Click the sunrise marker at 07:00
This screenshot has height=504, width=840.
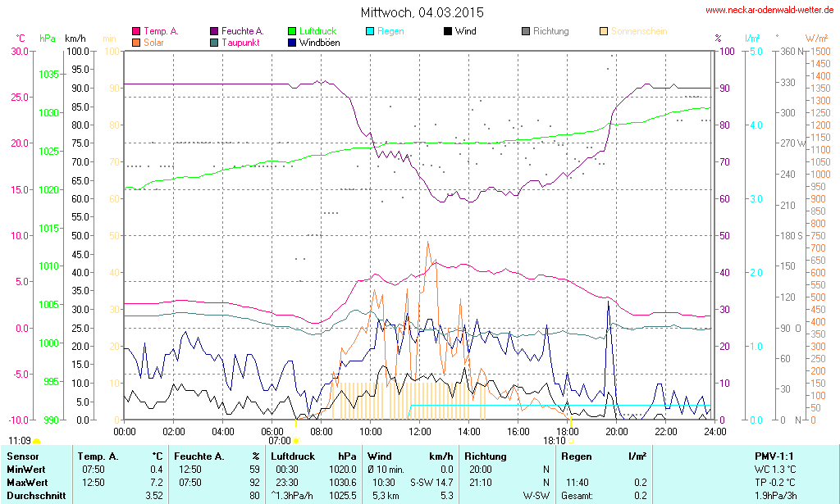point(296,441)
